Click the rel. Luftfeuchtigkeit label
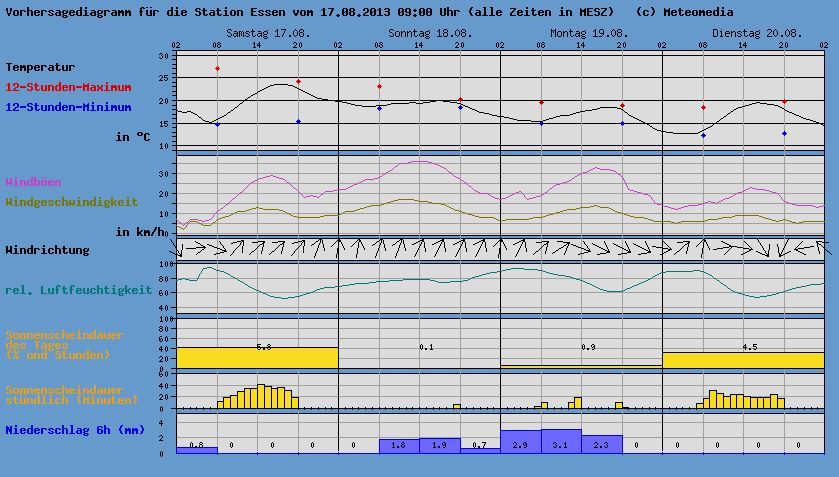839x477 pixels. 79,290
